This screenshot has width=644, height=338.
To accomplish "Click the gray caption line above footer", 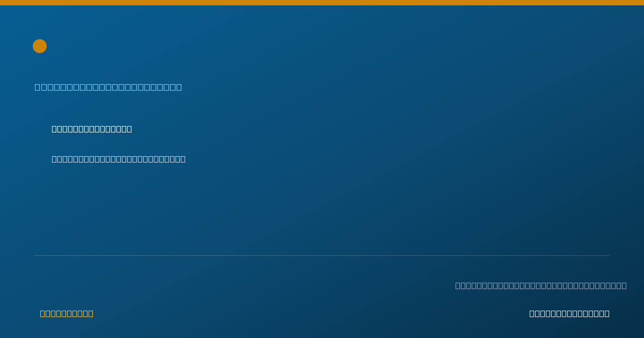I will coord(541,285).
